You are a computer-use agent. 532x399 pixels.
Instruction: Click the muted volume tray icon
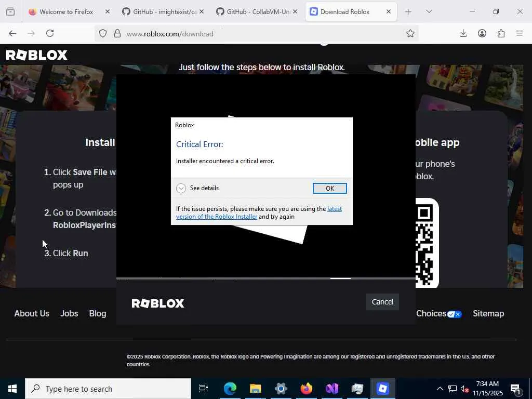465,389
